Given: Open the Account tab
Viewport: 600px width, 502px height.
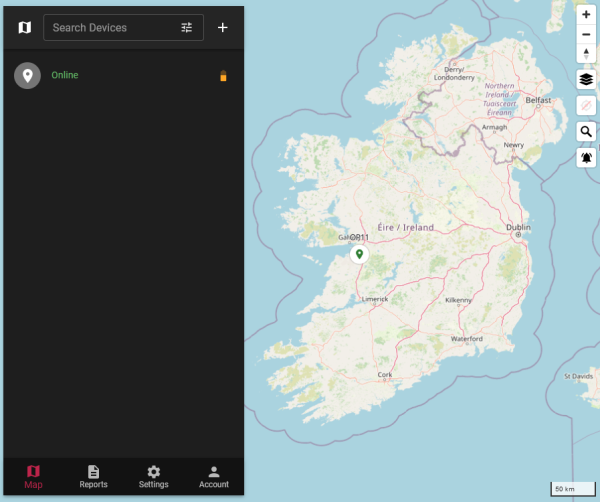Looking at the screenshot, I should coord(214,477).
